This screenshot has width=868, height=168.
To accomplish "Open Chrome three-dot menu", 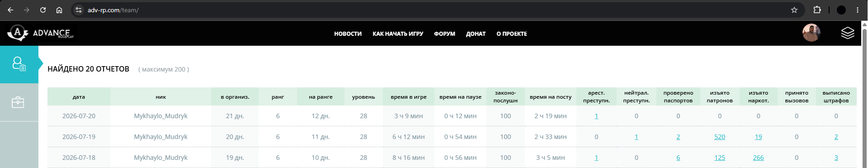I will (x=858, y=10).
